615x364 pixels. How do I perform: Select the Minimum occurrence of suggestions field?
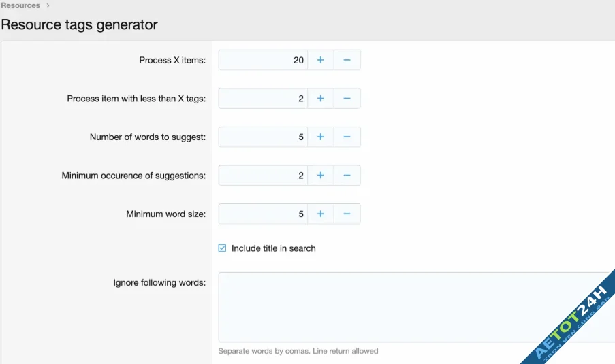pyautogui.click(x=263, y=176)
